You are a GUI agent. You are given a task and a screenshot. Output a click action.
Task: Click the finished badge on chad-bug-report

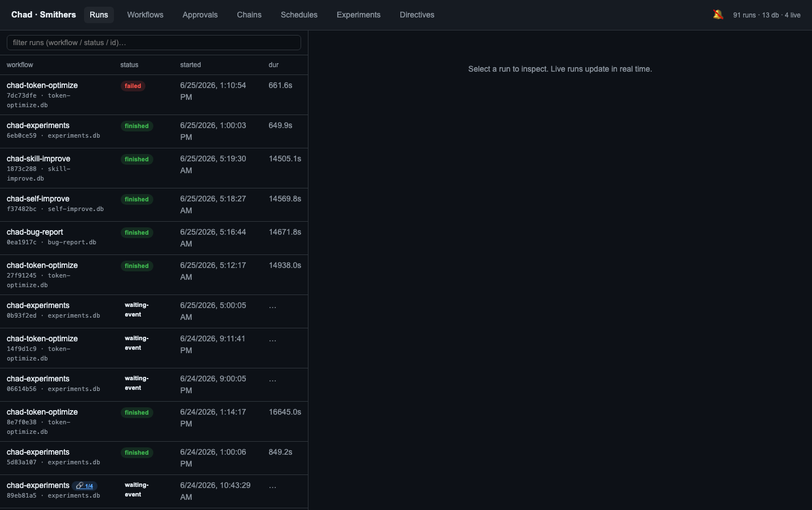point(137,232)
